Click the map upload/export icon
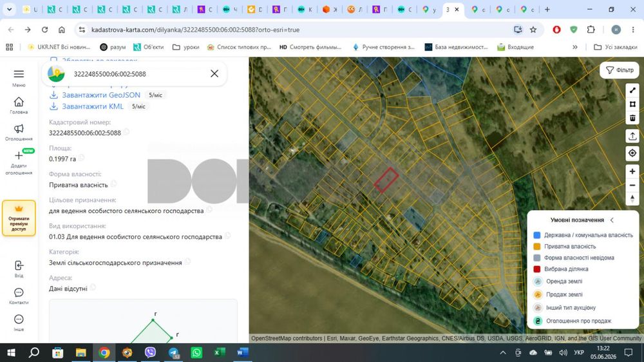The image size is (644, 362). coord(632,136)
